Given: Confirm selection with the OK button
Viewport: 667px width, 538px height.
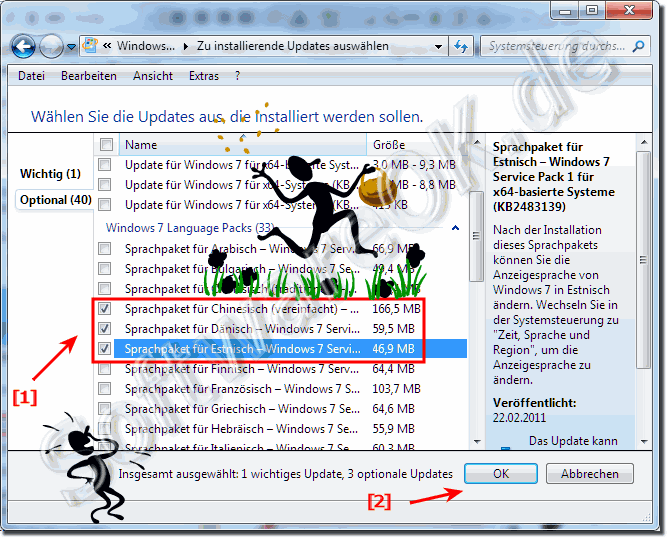Looking at the screenshot, I should [501, 473].
